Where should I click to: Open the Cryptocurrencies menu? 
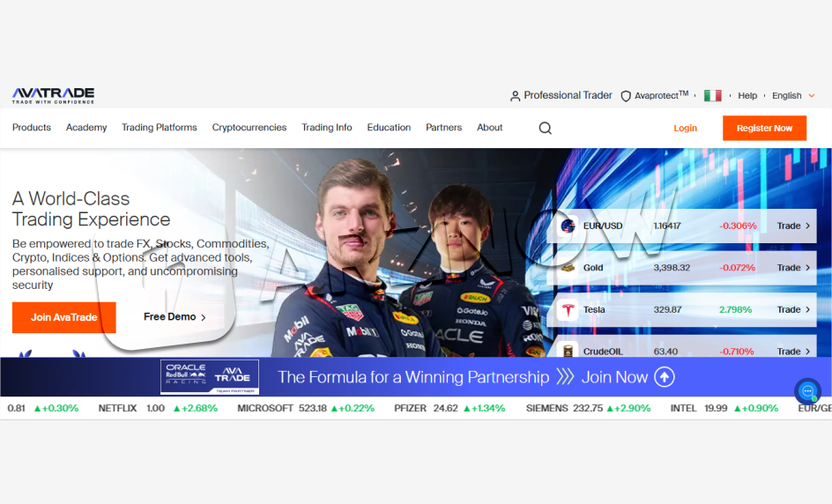[x=249, y=128]
